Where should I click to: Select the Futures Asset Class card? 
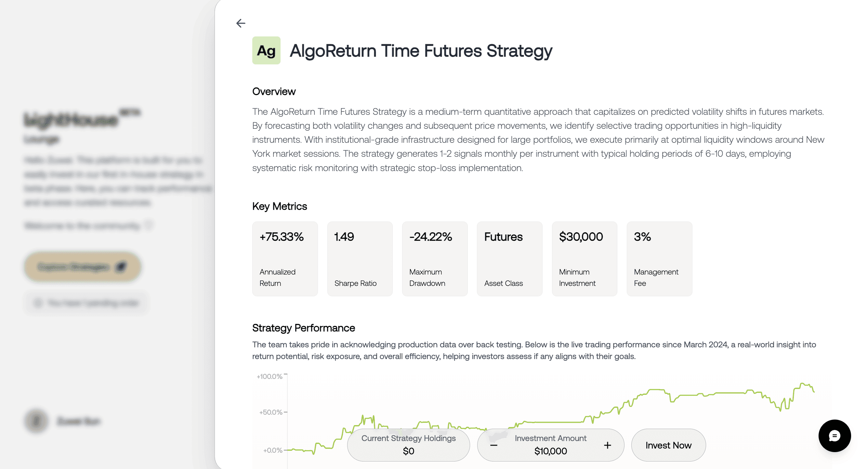pyautogui.click(x=509, y=259)
